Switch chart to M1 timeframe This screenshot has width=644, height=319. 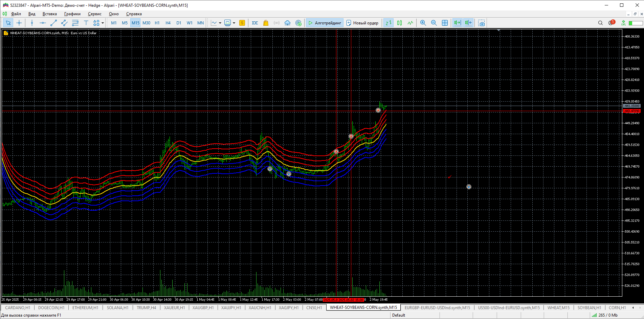tap(114, 23)
